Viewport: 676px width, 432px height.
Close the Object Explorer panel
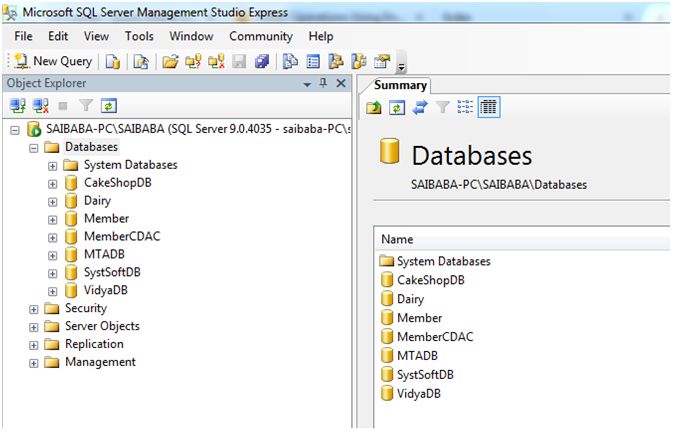(x=341, y=83)
